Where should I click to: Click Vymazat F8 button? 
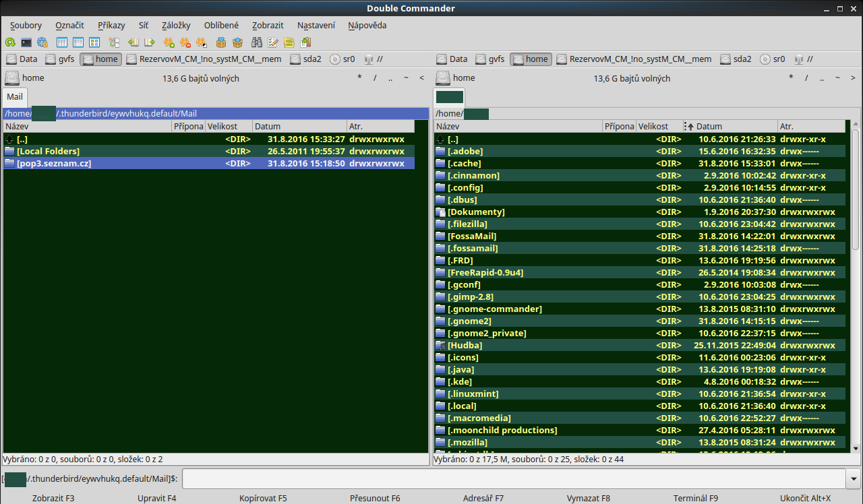(589, 498)
